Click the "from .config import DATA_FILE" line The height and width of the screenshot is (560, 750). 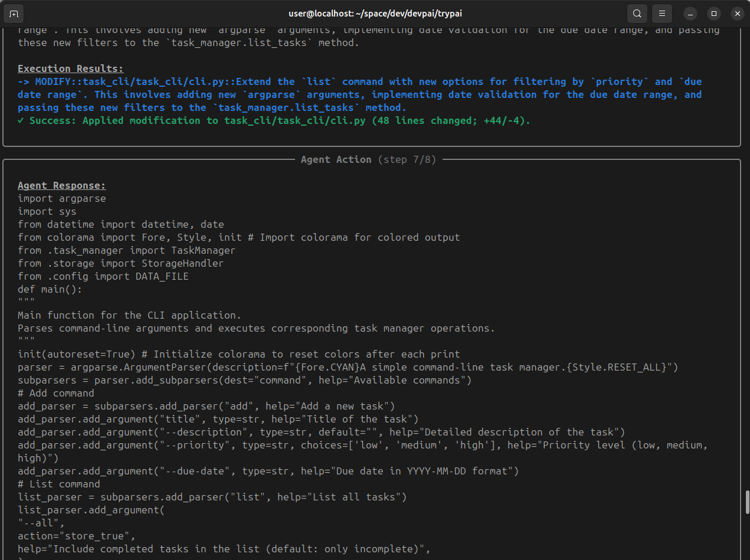point(103,276)
